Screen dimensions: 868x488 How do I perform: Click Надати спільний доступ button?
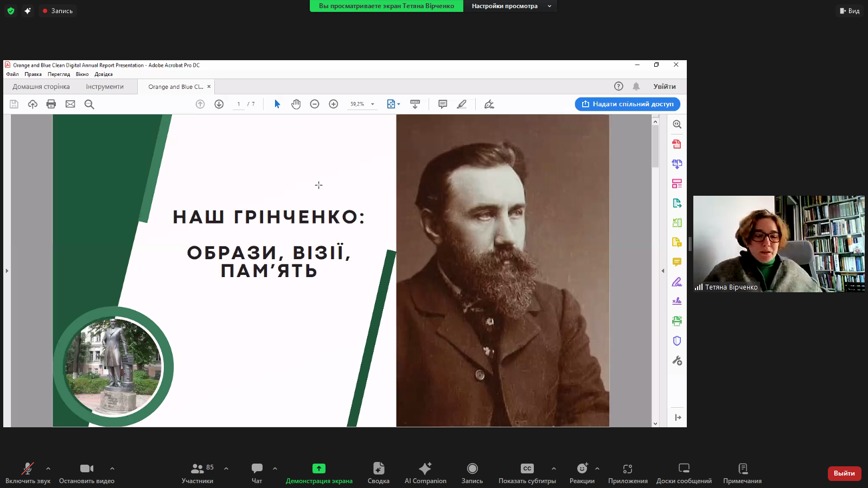coord(627,104)
